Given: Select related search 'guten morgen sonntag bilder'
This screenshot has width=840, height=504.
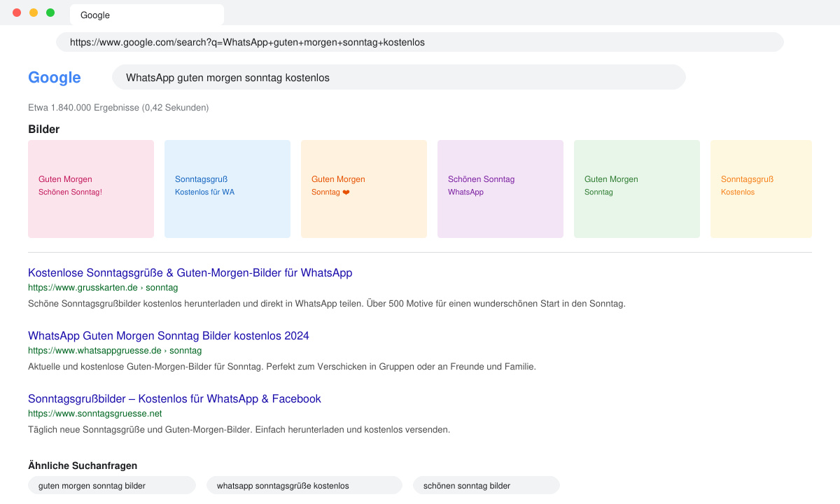Looking at the screenshot, I should (x=112, y=485).
